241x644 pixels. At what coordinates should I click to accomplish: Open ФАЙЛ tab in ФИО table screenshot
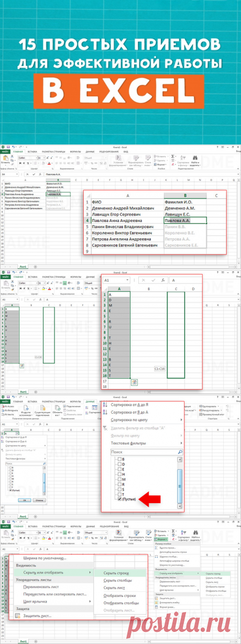pyautogui.click(x=5, y=151)
